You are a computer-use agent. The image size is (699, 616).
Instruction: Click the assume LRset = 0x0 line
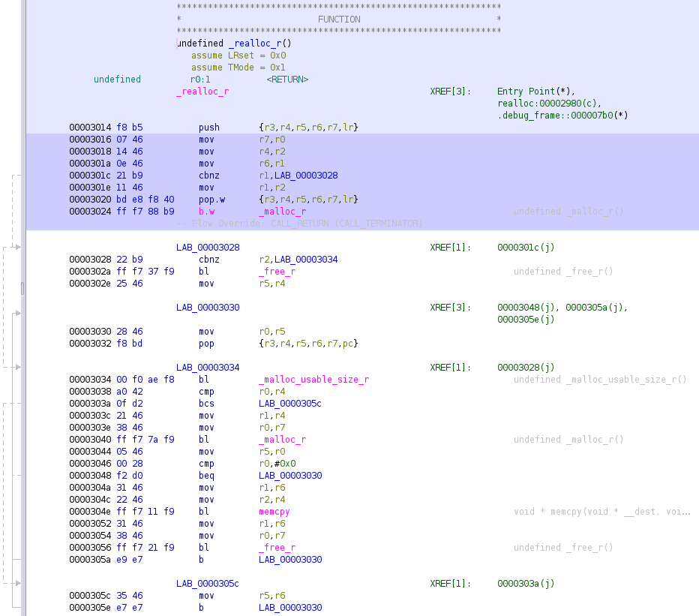tap(238, 56)
